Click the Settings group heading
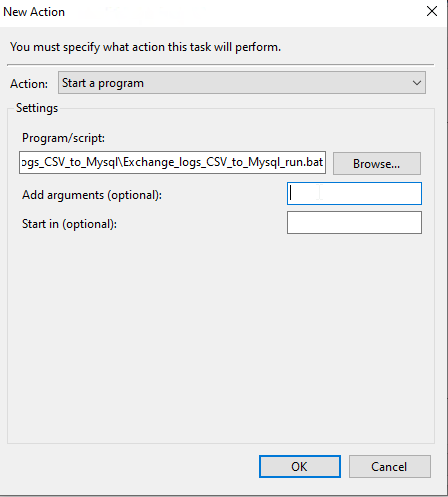 pos(37,108)
